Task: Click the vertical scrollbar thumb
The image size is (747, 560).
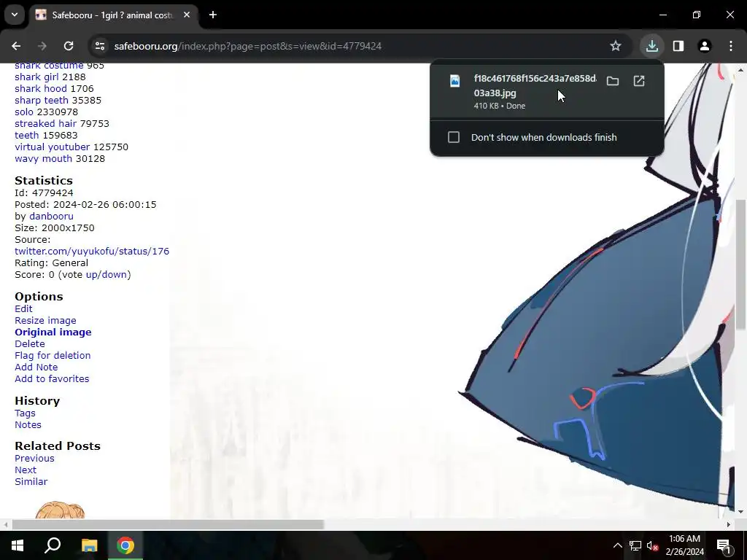Action: 740,264
